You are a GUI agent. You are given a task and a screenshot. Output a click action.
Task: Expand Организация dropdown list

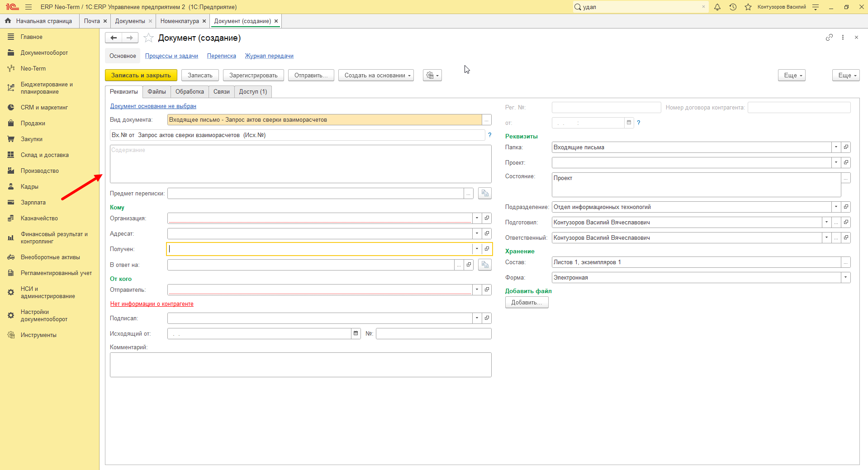[x=477, y=218]
